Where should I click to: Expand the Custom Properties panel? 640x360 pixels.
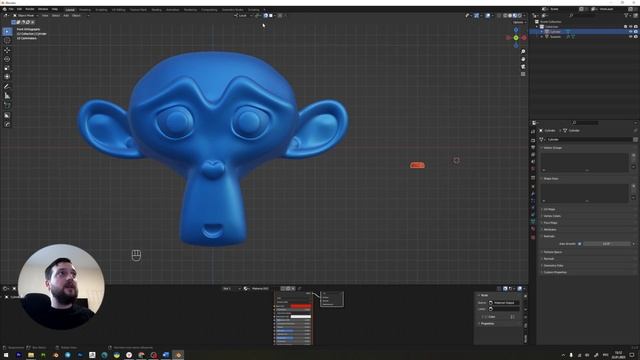click(555, 272)
